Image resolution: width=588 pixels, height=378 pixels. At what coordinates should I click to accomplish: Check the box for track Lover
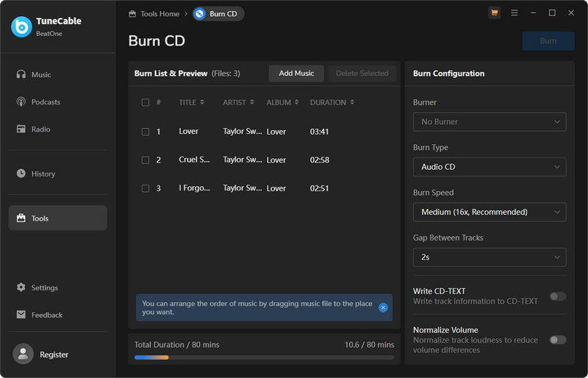pyautogui.click(x=145, y=132)
